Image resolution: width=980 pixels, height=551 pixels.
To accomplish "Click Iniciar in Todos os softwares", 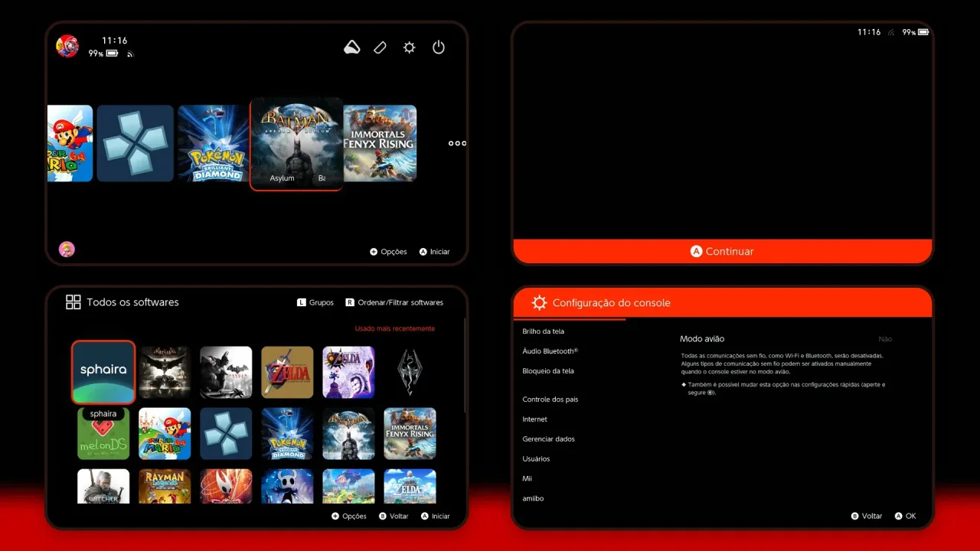I will click(436, 517).
